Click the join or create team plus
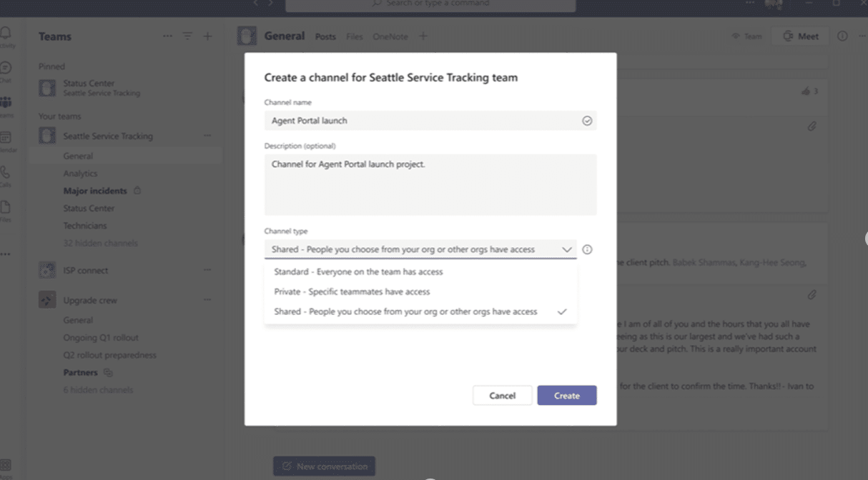Viewport: 868px width, 480px height. click(207, 36)
